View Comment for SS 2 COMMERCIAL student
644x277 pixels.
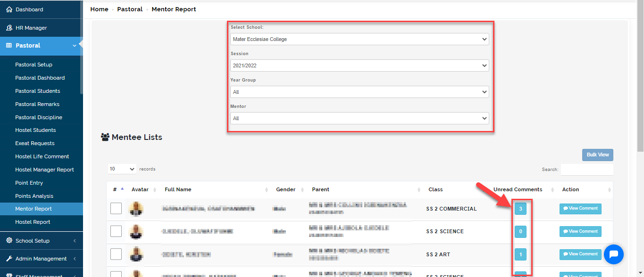[x=580, y=209]
